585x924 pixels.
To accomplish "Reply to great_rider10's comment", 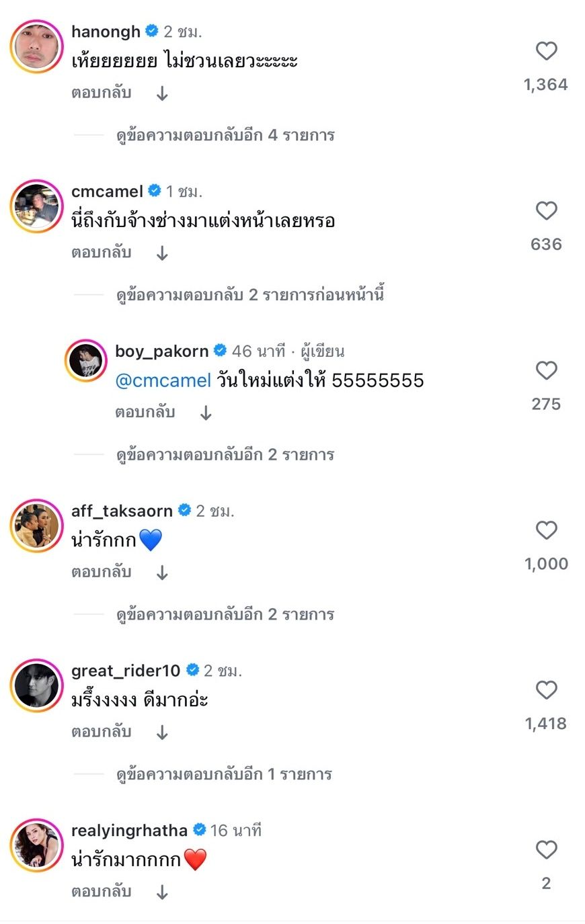I will tap(101, 732).
